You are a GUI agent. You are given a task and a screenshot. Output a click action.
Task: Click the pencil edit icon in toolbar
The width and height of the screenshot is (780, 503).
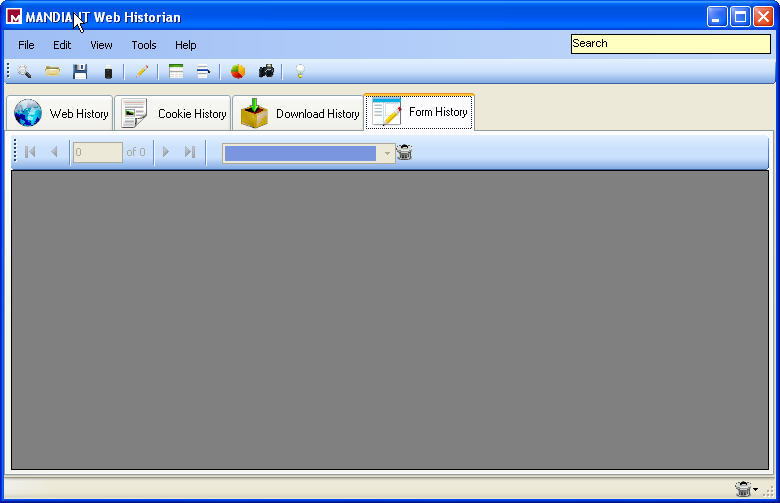(142, 72)
